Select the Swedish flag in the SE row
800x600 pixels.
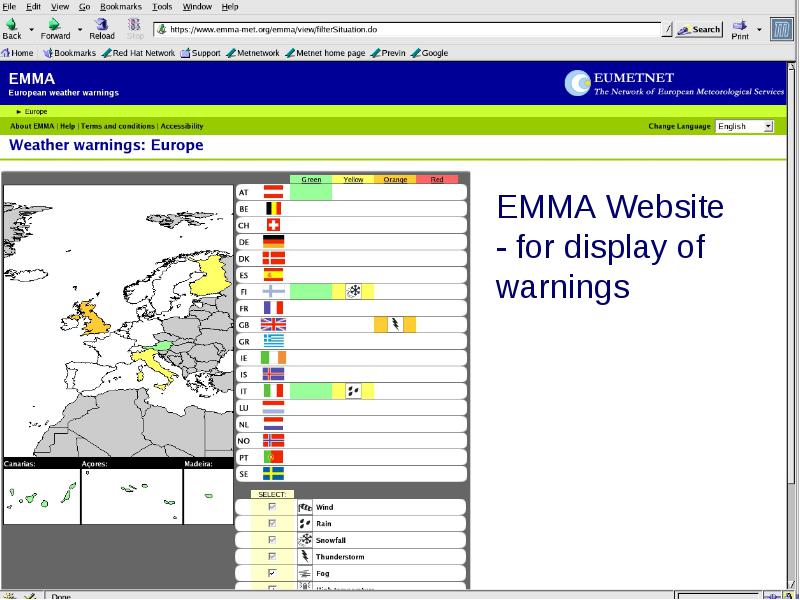coord(273,473)
